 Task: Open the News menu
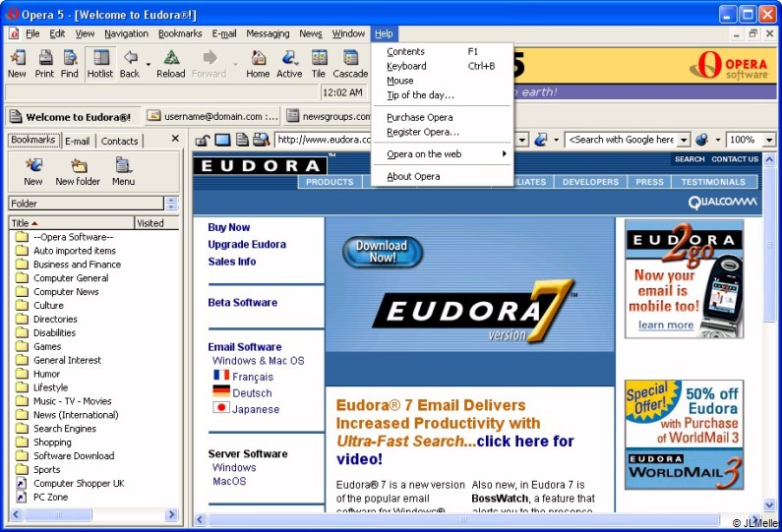[x=311, y=33]
